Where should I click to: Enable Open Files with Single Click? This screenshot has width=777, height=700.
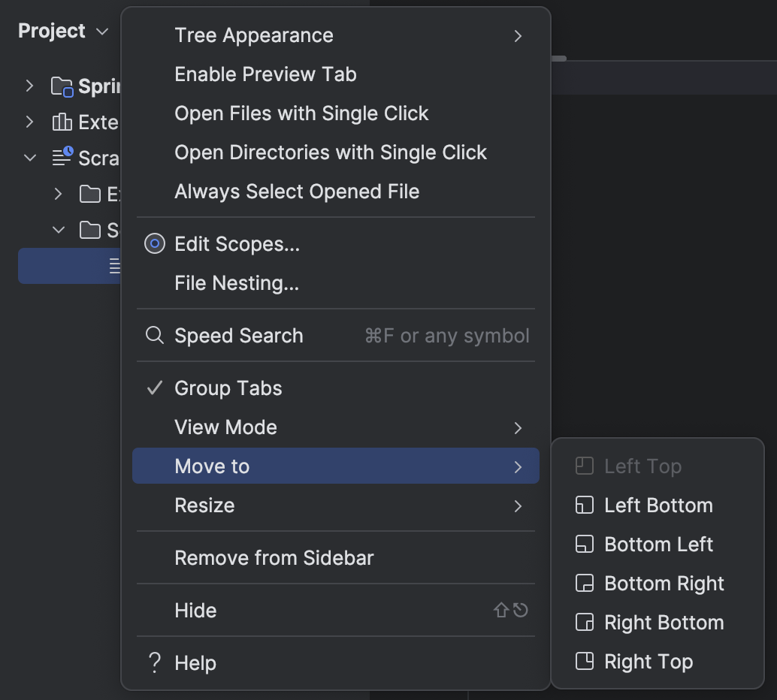tap(301, 113)
